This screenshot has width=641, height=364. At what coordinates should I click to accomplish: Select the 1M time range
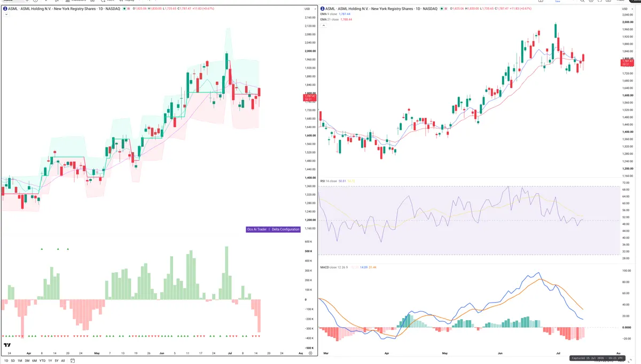point(20,361)
